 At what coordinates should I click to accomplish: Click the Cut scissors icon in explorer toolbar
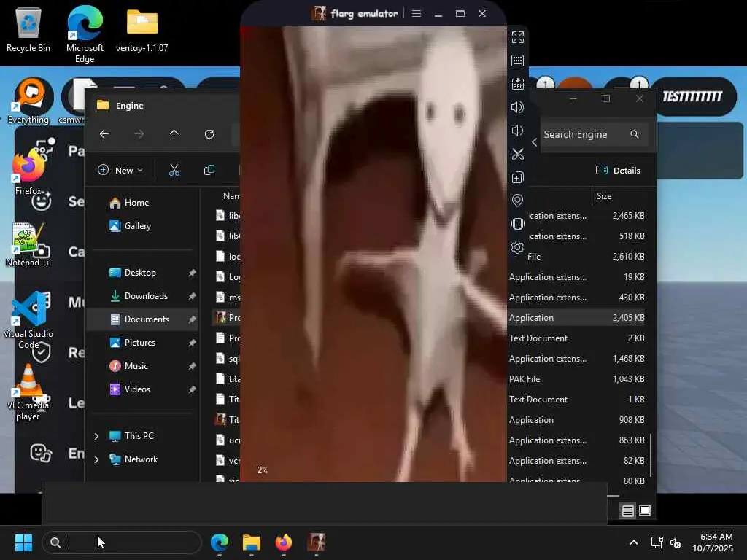174,170
